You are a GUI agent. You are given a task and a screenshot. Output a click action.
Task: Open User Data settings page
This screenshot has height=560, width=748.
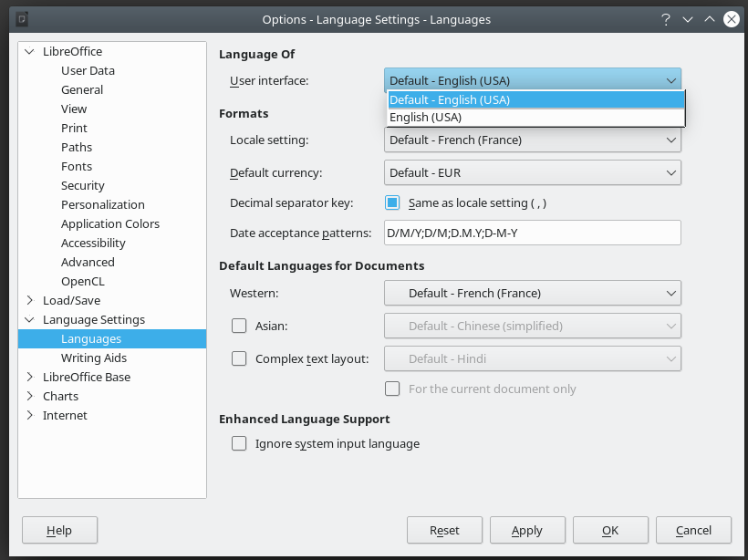(88, 70)
